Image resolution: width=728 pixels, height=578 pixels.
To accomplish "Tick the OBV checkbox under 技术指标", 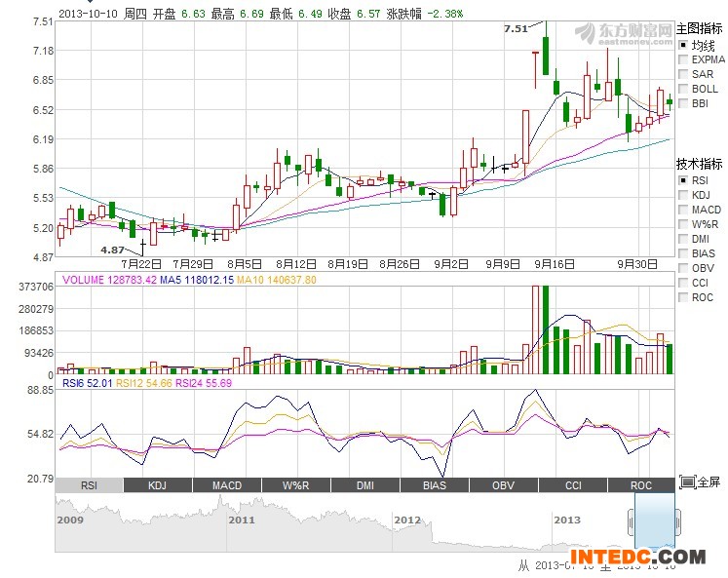I will tap(683, 268).
